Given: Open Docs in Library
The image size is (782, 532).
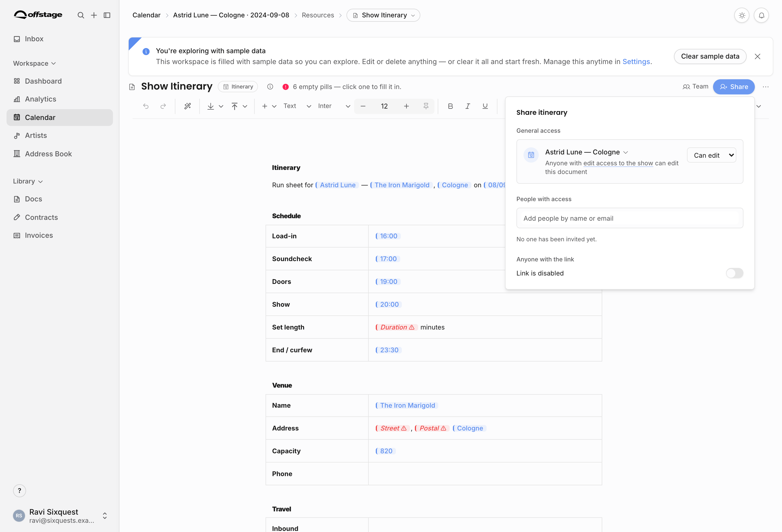Looking at the screenshot, I should pos(59,199).
